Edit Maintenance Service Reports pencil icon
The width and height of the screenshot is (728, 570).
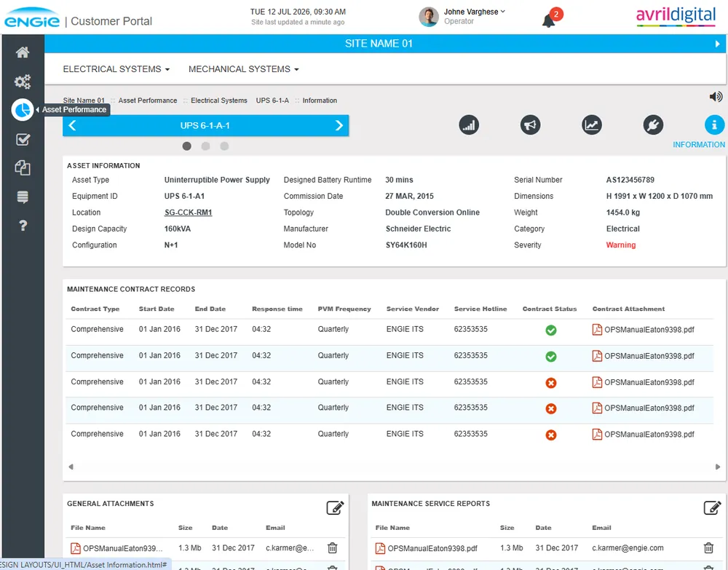tap(712, 508)
